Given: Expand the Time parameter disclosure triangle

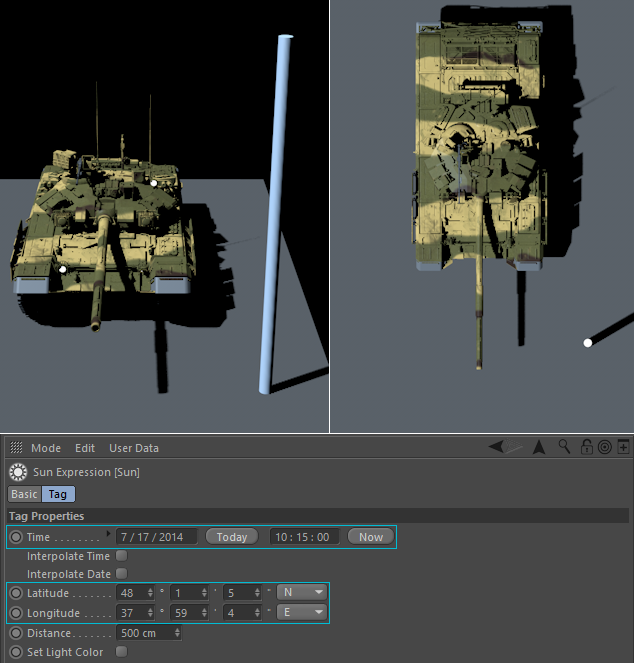Looking at the screenshot, I should tap(109, 534).
